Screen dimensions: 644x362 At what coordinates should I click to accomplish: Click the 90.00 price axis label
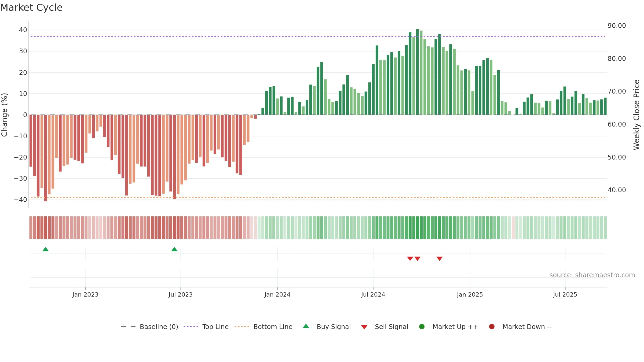pos(617,26)
